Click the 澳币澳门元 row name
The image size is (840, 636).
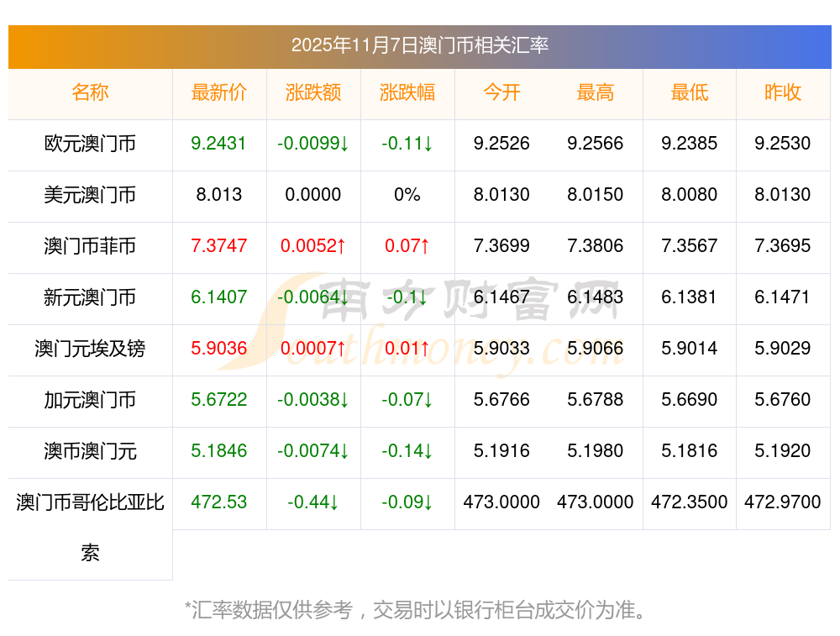(90, 451)
